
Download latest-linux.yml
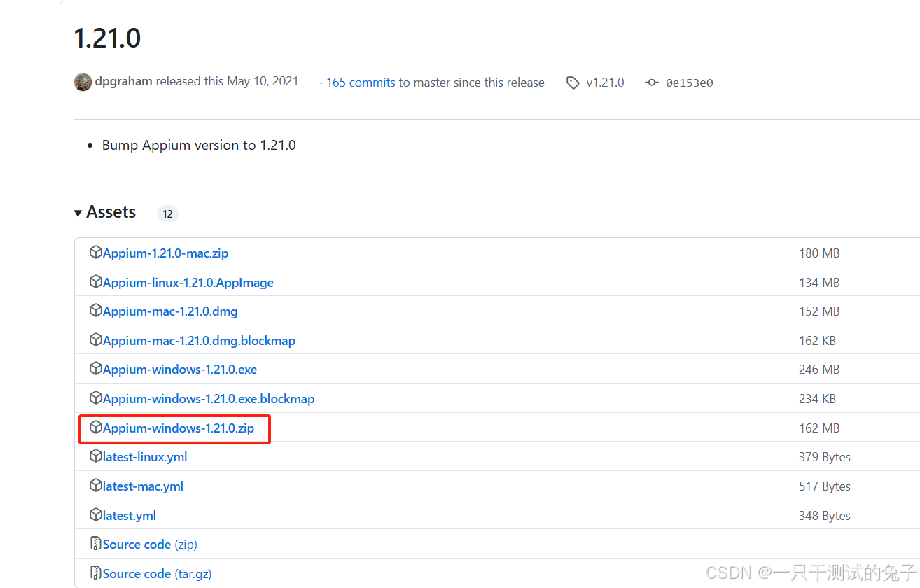145,457
